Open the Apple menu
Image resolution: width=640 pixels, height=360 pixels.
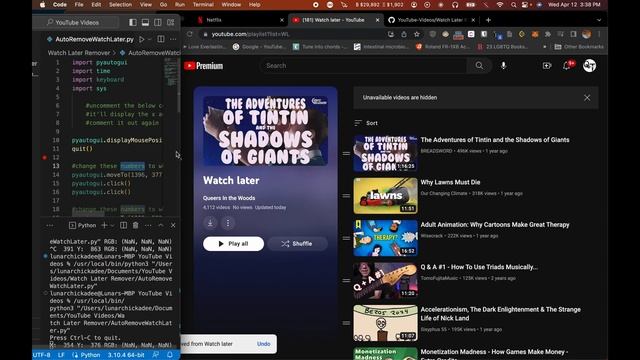coord(42,4)
